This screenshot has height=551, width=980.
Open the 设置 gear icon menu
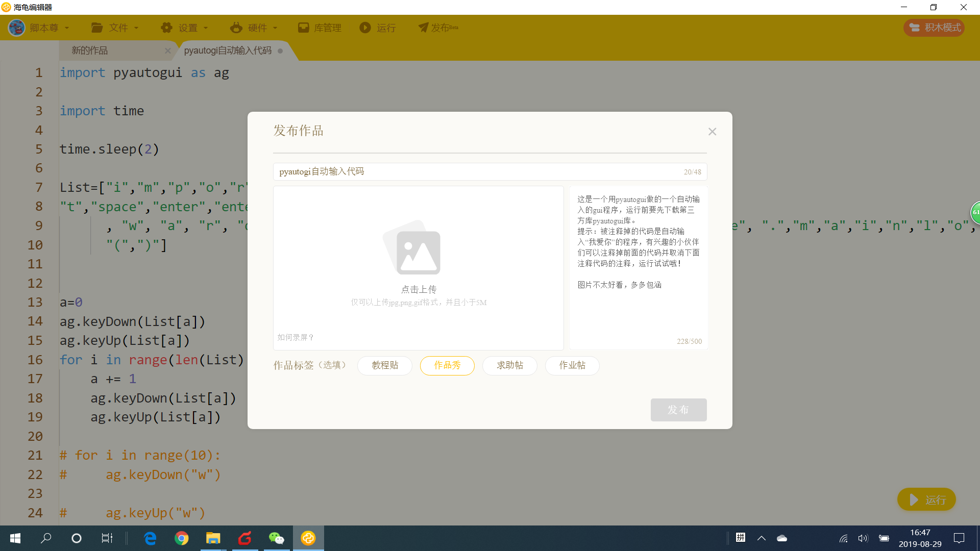166,28
